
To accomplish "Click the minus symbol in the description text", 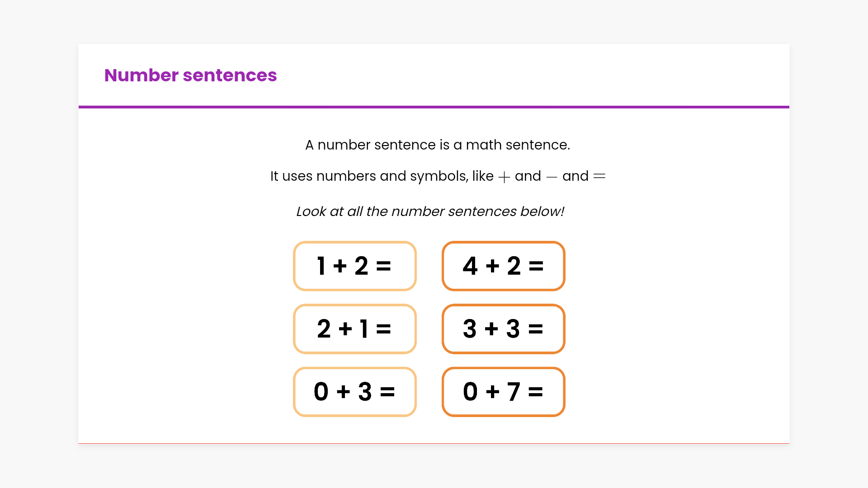I will [x=552, y=177].
